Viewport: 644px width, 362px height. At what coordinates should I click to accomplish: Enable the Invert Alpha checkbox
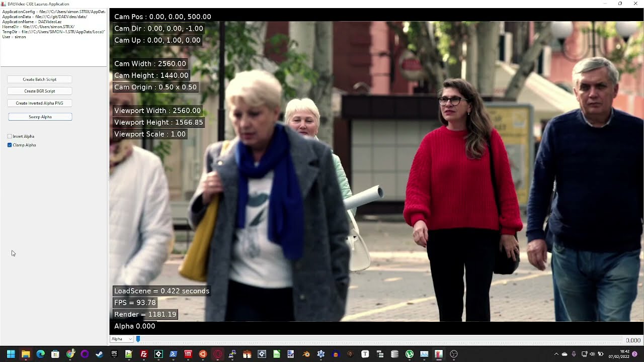[10, 136]
